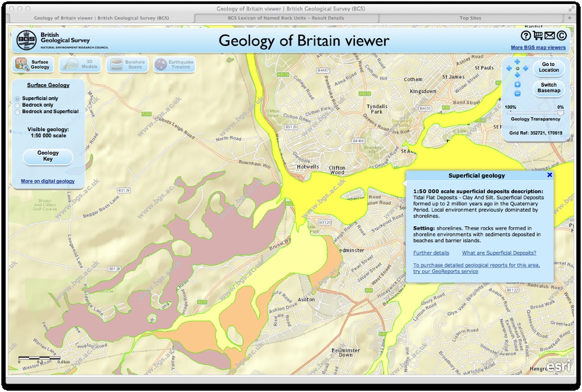Screen dimensions: 582x392
Task: Click the Beggar Bush Lane road label
Action: [101, 207]
